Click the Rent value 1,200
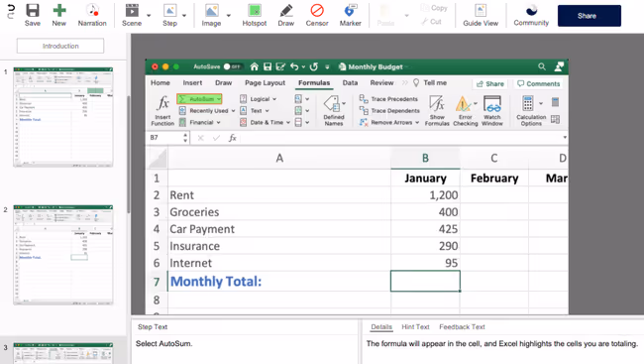Viewport: 644px width, 364px height. pyautogui.click(x=425, y=195)
